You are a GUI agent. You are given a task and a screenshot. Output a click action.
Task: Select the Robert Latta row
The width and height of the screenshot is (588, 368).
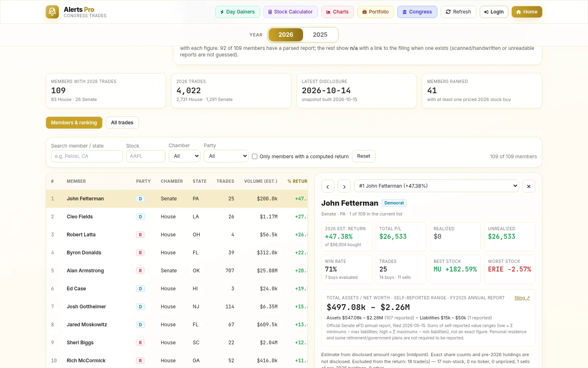176,235
